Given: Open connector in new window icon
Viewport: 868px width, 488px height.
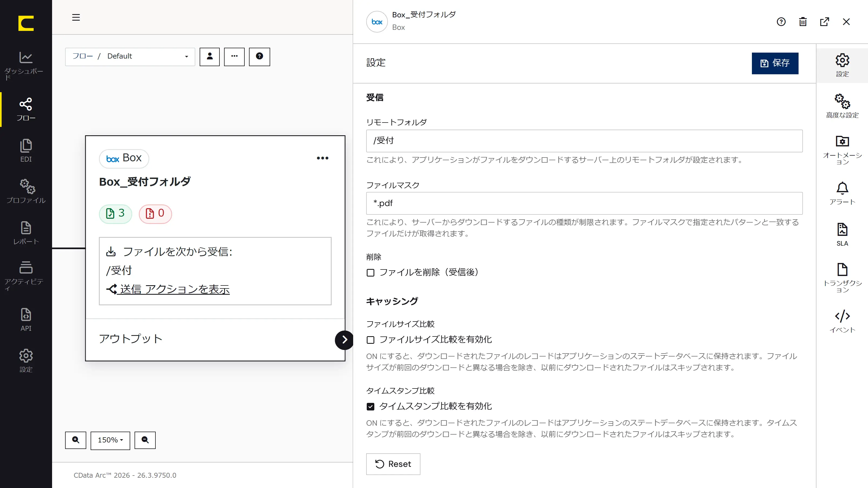Looking at the screenshot, I should (x=825, y=22).
